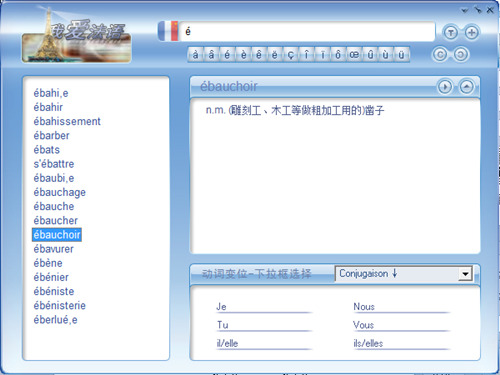The image size is (500, 375).
Task: Insert accented character ï
Action: click(x=322, y=54)
